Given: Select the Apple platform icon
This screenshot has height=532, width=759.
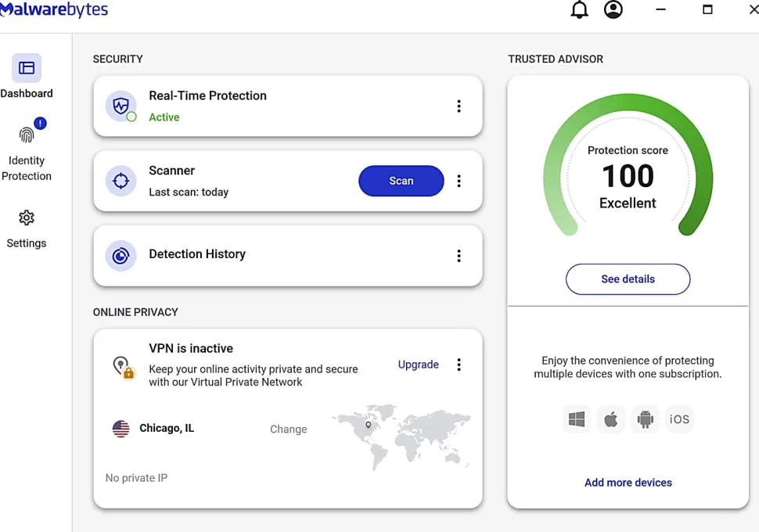Looking at the screenshot, I should pyautogui.click(x=611, y=419).
